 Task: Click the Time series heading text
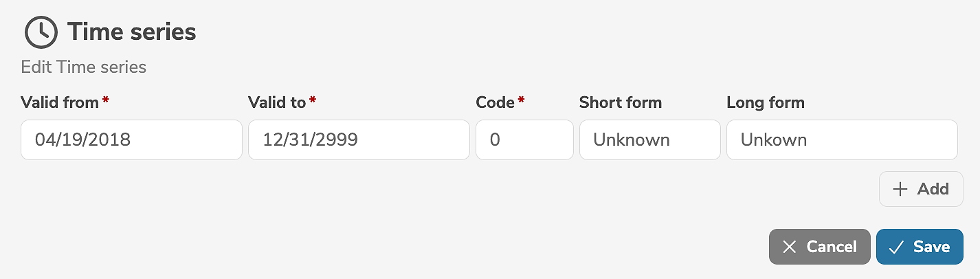[131, 32]
